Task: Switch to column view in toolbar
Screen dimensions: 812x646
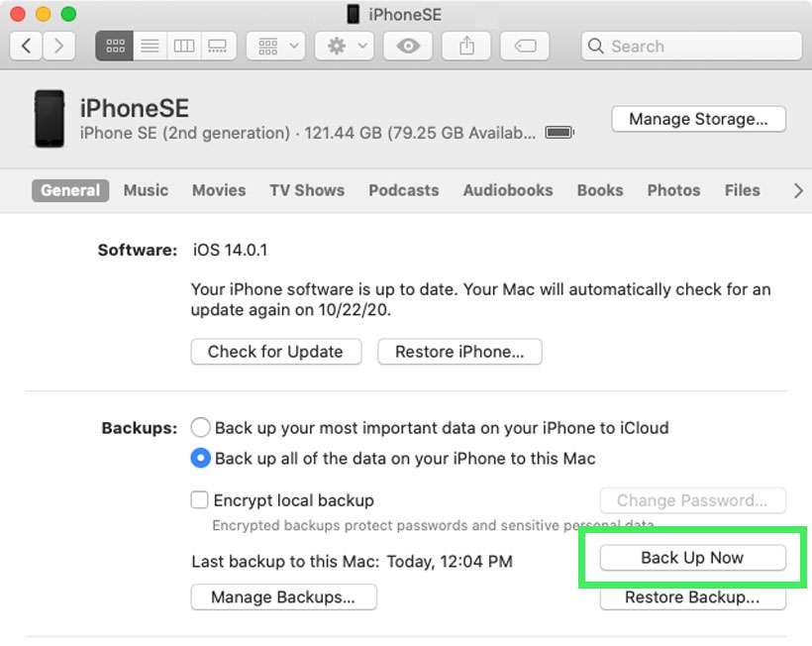Action: click(x=183, y=46)
